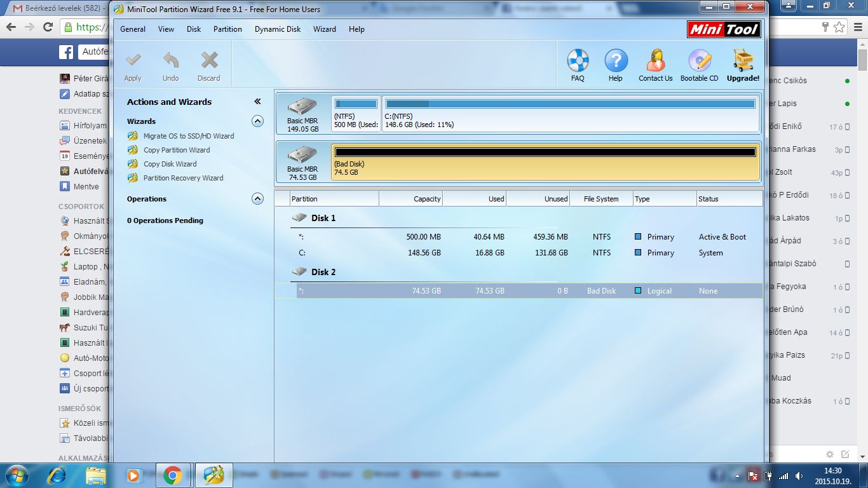Click the Disk 2 heading

pyautogui.click(x=323, y=272)
